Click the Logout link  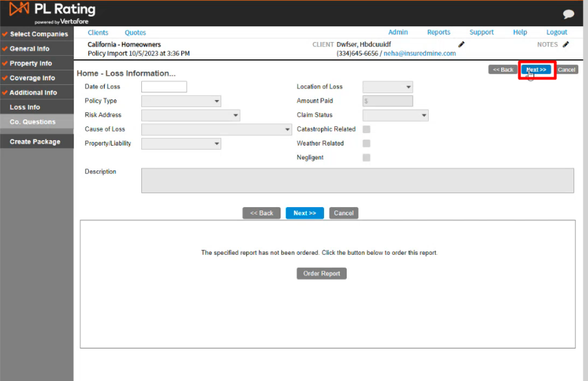556,32
